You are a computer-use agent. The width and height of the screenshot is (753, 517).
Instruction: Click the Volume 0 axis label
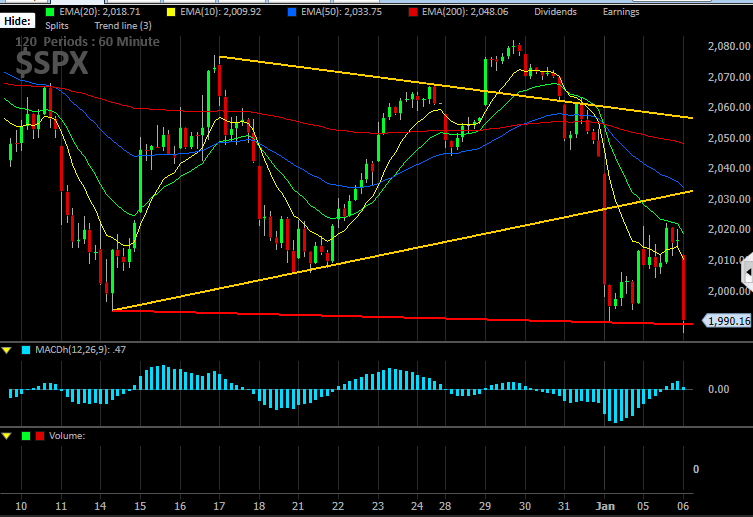696,469
